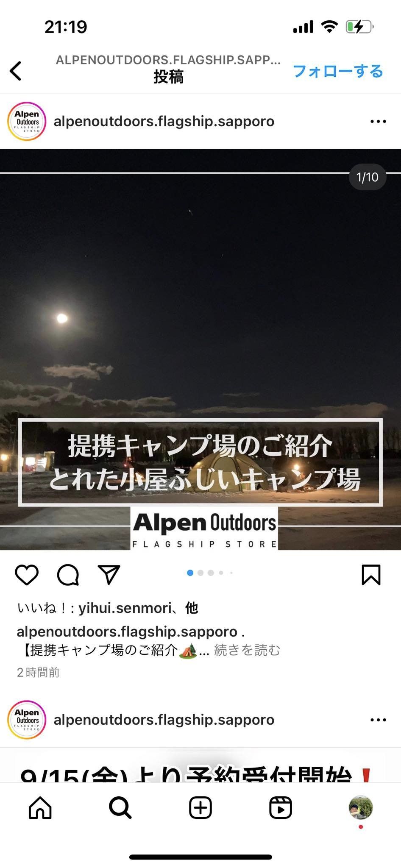Tap the Alpen Outdoors avatar on the first post
401x868 pixels.
27,121
